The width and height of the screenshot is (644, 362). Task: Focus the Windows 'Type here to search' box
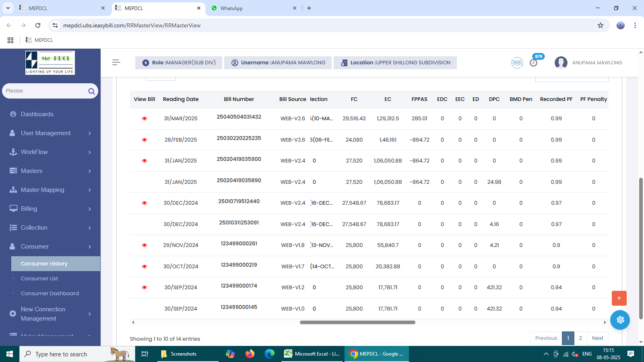77,354
